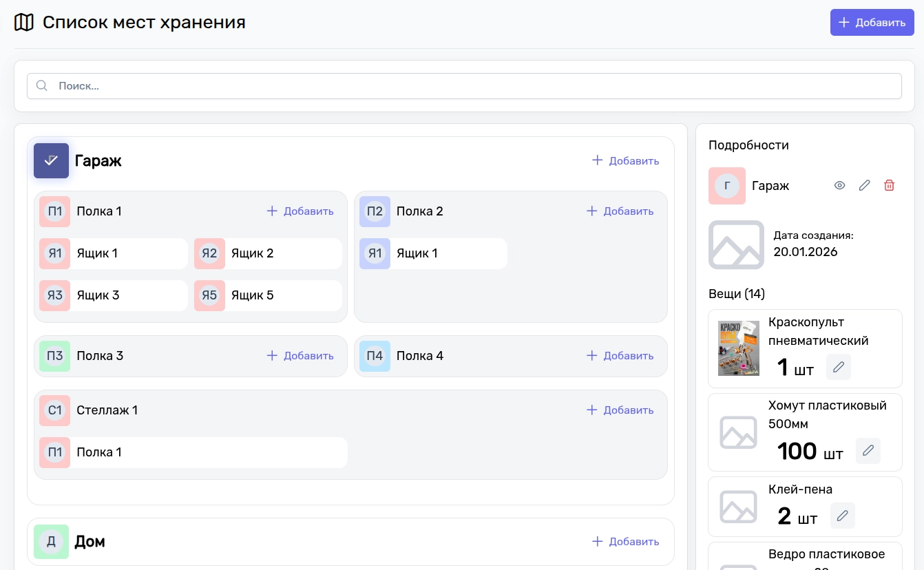Viewport: 924px width, 570px height.
Task: Edit quantity of Краскопульт пневматический with pencil
Action: (x=839, y=367)
